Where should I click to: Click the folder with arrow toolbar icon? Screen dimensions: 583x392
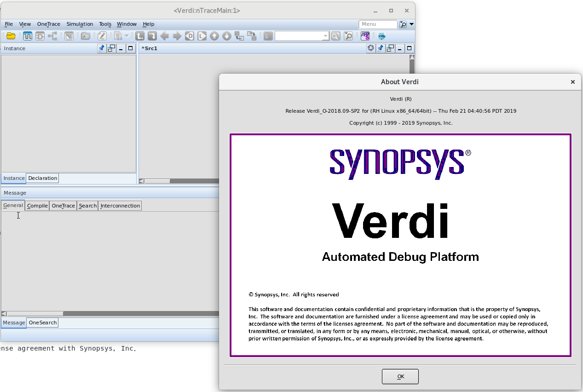click(86, 36)
